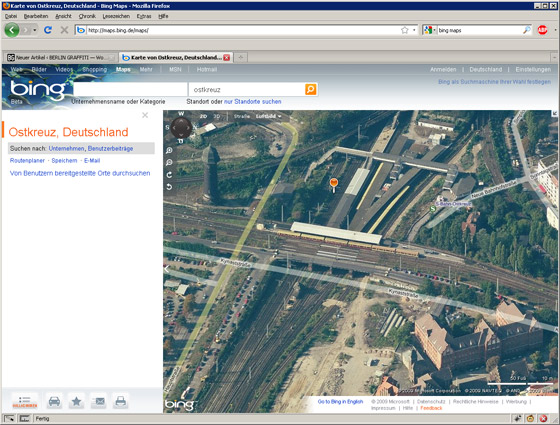The image size is (560, 425).
Task: Click nur Standorte suchen link
Action: coord(252,101)
